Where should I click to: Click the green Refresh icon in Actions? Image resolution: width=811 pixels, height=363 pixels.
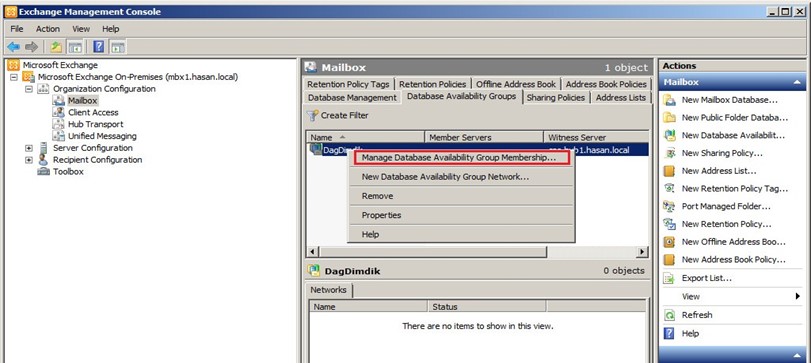[669, 315]
